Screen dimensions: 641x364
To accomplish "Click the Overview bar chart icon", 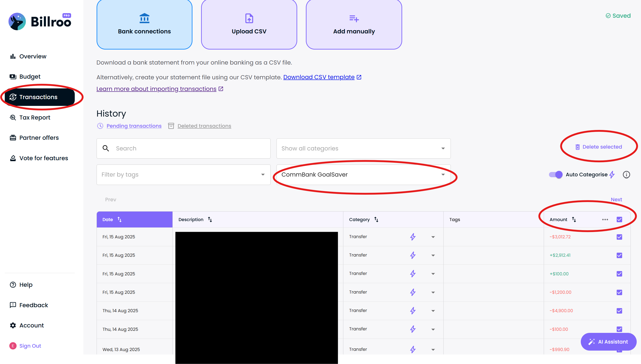I will point(13,56).
